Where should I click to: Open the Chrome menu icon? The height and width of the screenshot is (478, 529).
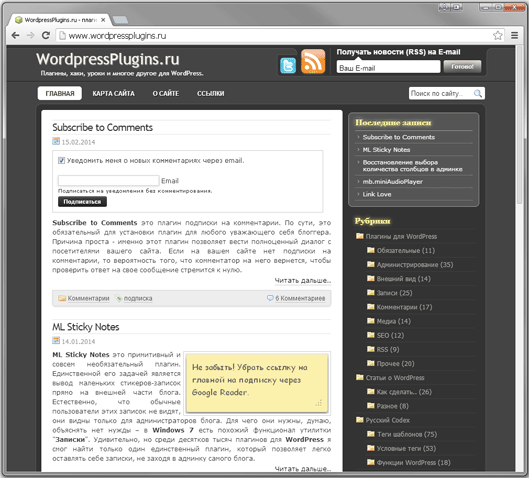(514, 35)
